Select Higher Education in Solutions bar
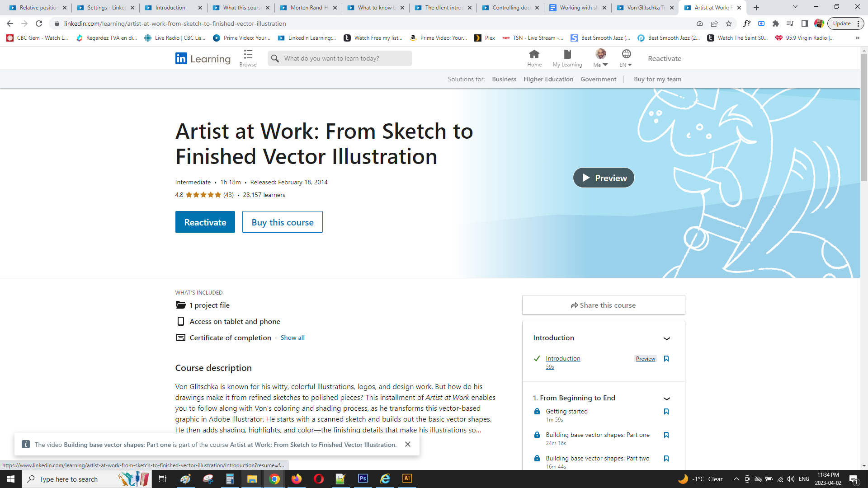This screenshot has height=488, width=868. (548, 79)
